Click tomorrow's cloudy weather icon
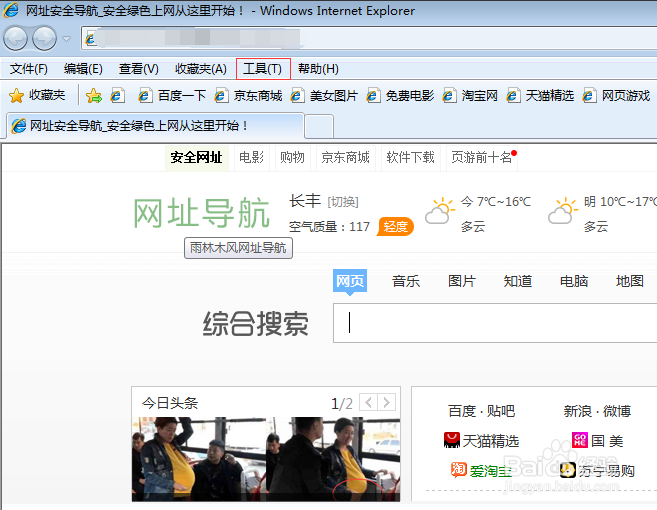 pos(563,211)
